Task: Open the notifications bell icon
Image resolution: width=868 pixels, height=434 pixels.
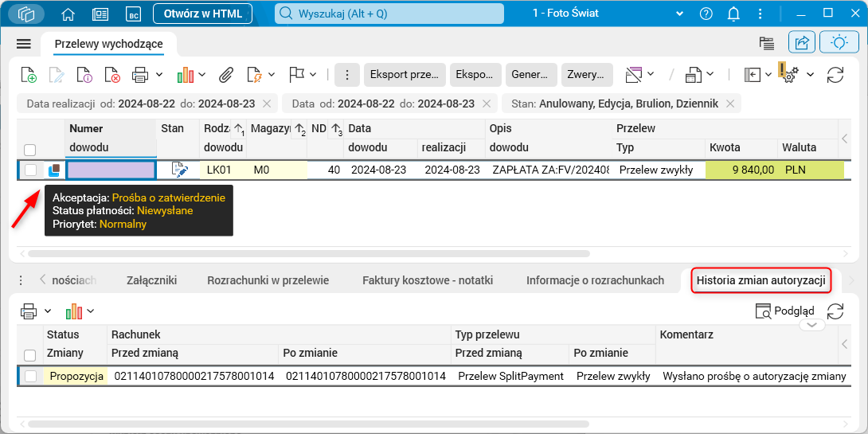Action: click(734, 14)
